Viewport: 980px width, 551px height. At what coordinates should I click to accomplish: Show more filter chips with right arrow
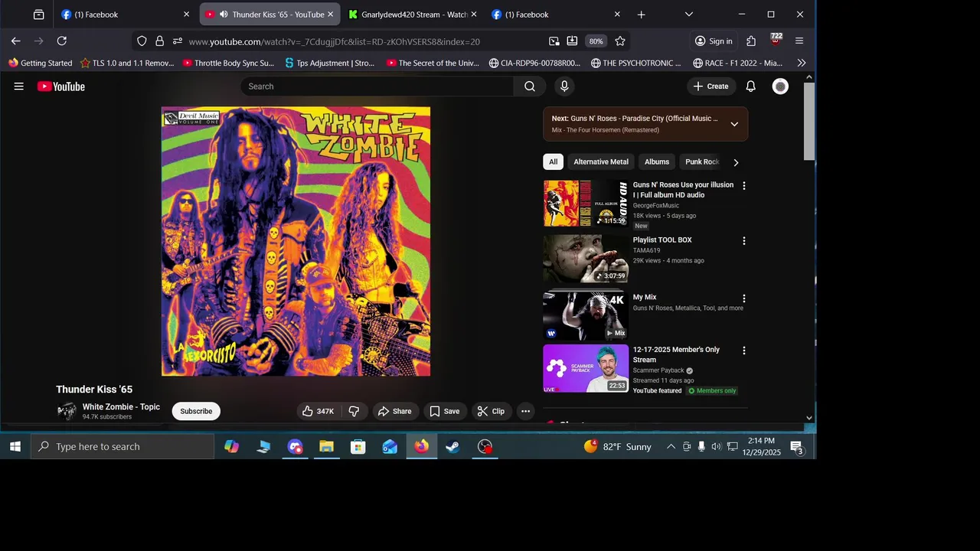click(x=736, y=162)
